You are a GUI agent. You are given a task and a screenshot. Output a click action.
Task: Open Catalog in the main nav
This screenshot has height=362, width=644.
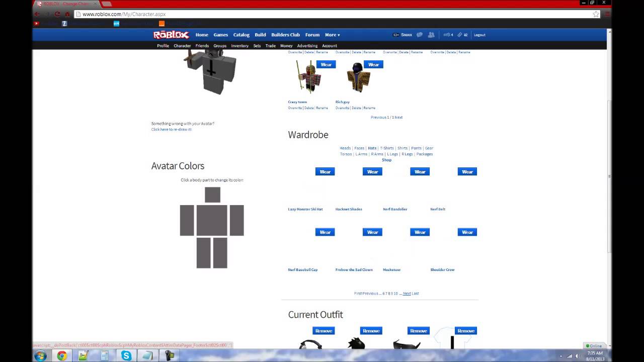241,35
